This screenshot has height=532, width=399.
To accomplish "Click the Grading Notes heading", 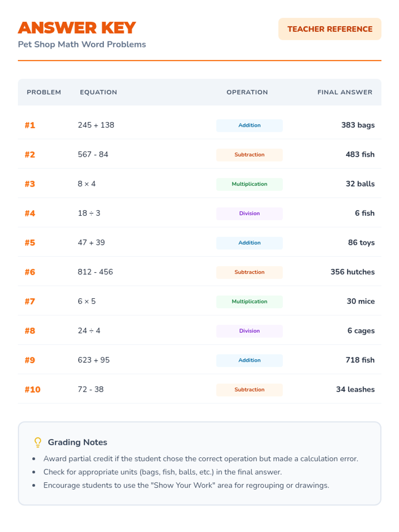I will click(77, 442).
